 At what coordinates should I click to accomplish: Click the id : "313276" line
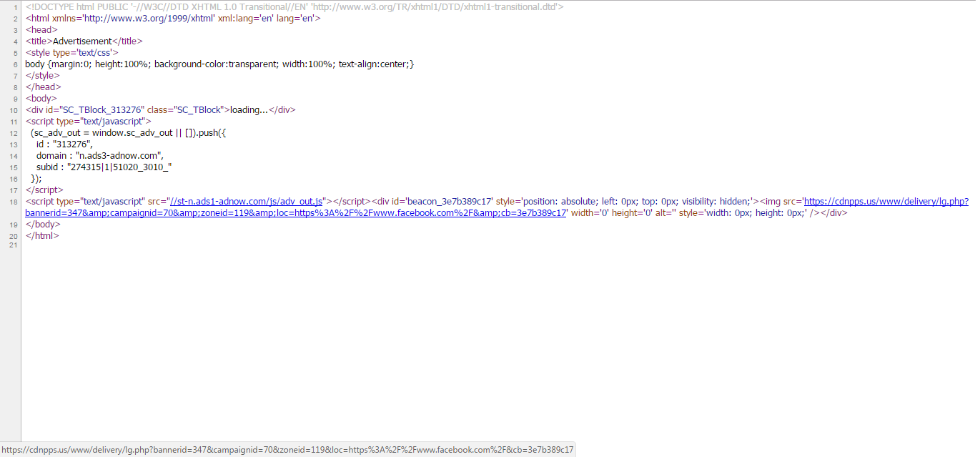coord(64,144)
